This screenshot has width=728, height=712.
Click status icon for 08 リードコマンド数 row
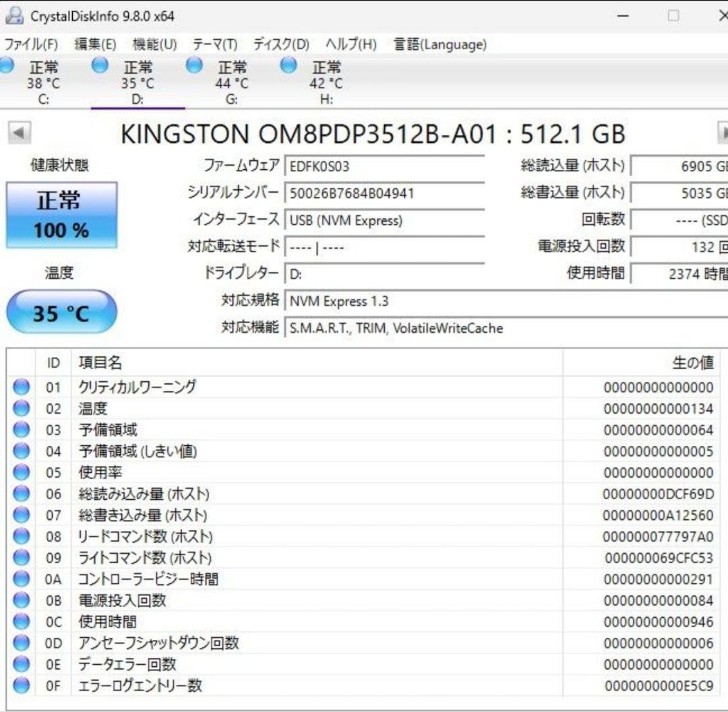click(x=22, y=536)
